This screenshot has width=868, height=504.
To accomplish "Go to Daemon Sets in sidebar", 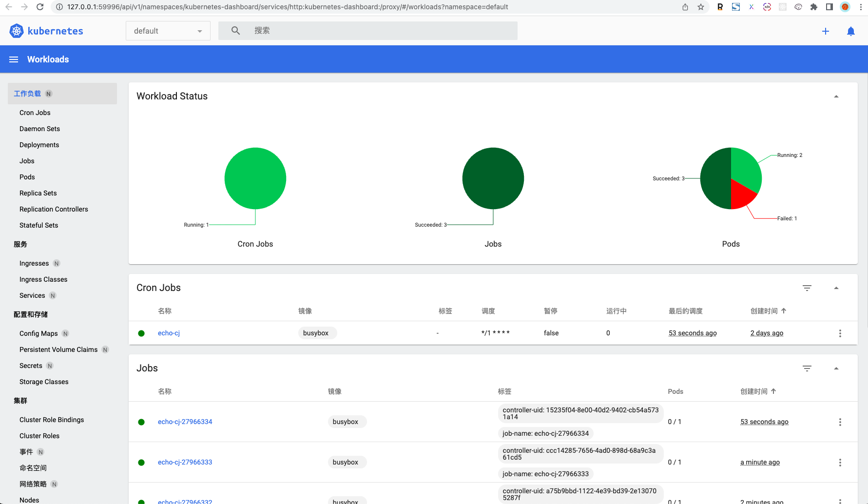I will pyautogui.click(x=39, y=129).
